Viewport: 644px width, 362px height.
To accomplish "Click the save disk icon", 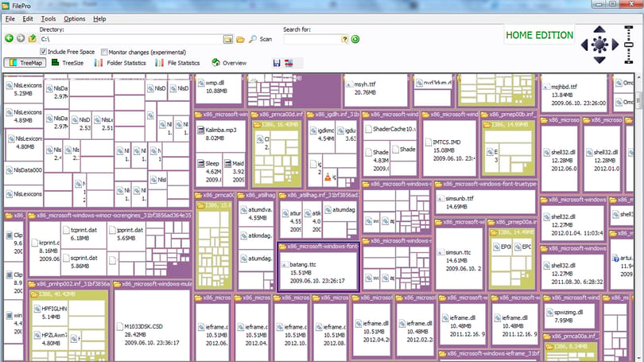I will tap(277, 63).
